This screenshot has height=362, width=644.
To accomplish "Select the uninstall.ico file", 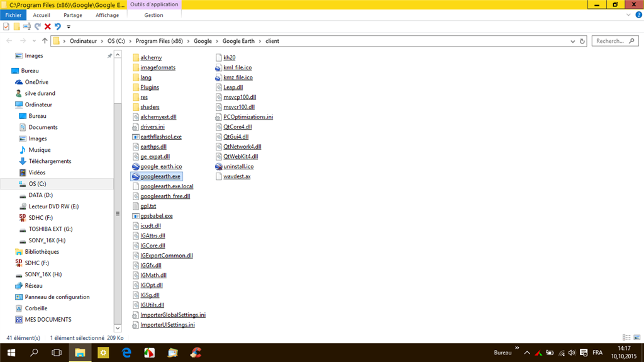I will (x=234, y=167).
